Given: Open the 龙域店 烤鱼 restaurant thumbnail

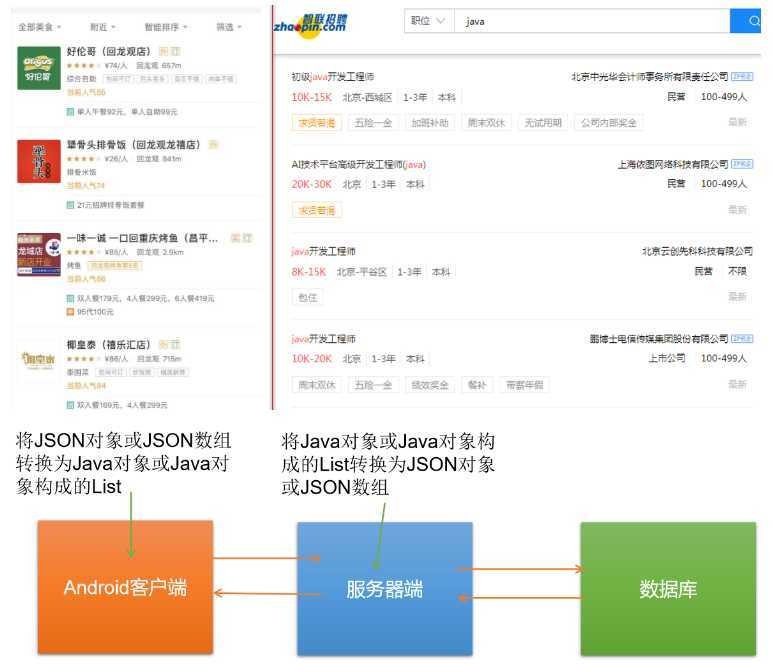Looking at the screenshot, I should [x=39, y=254].
